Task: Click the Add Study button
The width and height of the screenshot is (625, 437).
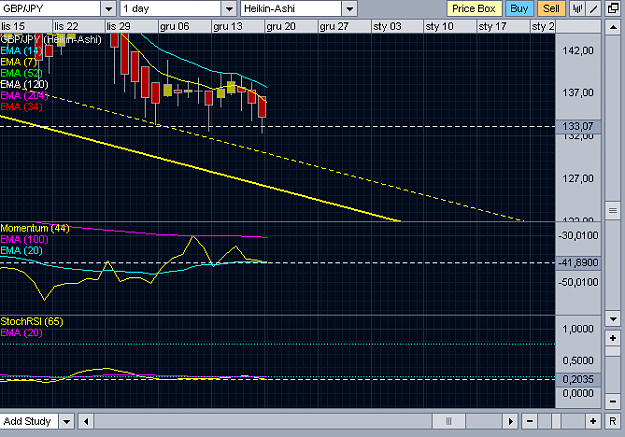Action: 29,421
